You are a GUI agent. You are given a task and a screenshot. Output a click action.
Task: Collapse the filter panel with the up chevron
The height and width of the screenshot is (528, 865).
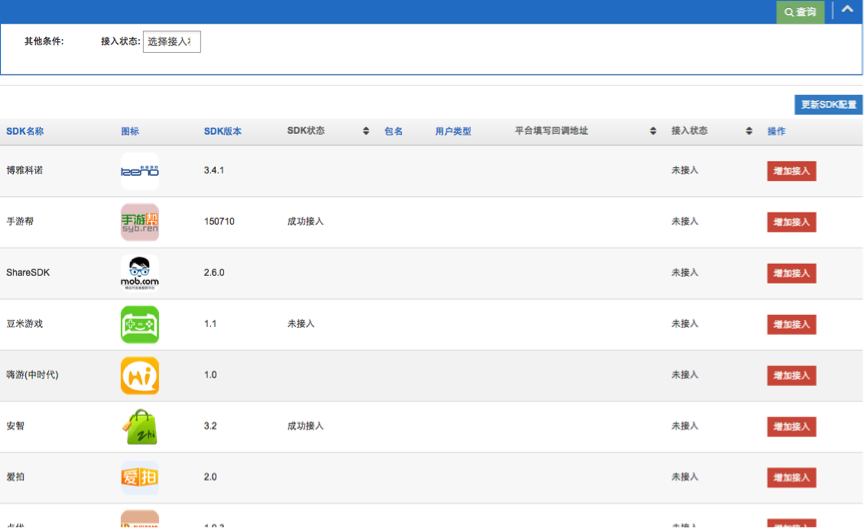pos(847,9)
